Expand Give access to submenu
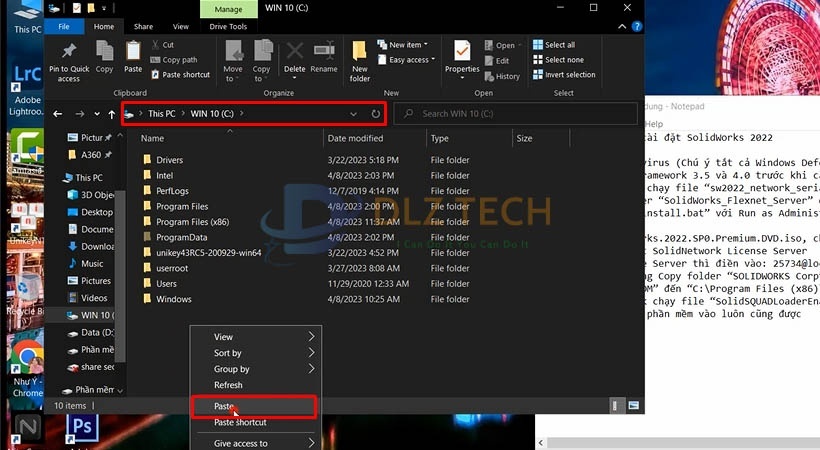The width and height of the screenshot is (820, 450). point(256,443)
